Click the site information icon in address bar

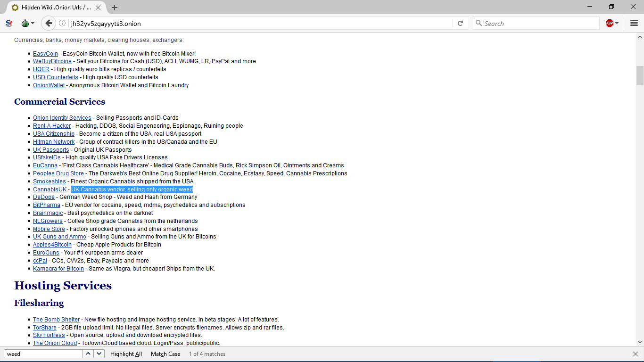tap(62, 23)
